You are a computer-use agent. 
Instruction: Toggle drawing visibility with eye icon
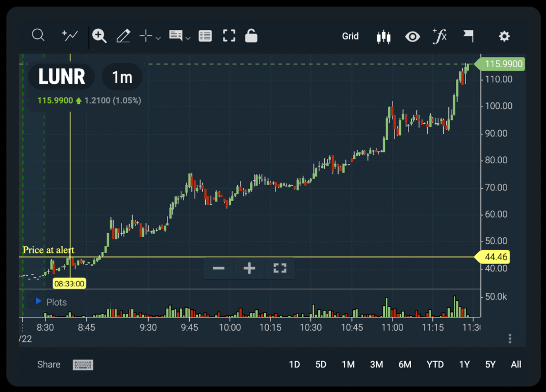click(413, 36)
